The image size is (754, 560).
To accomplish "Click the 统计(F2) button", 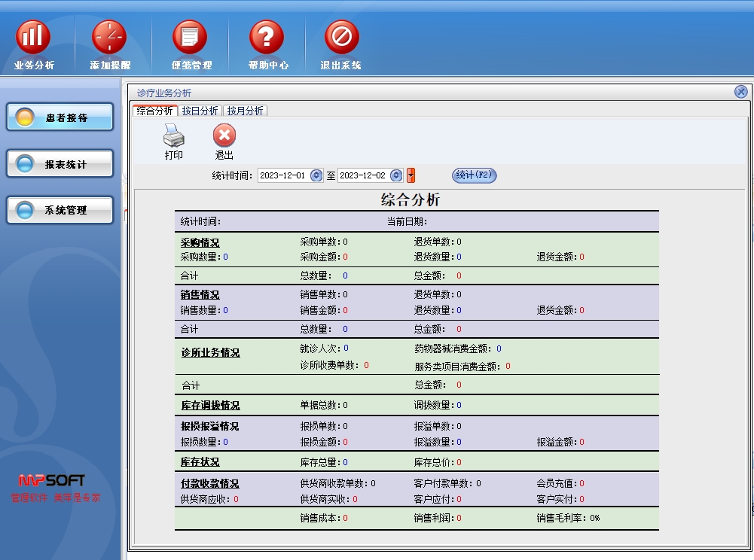I will coord(474,175).
